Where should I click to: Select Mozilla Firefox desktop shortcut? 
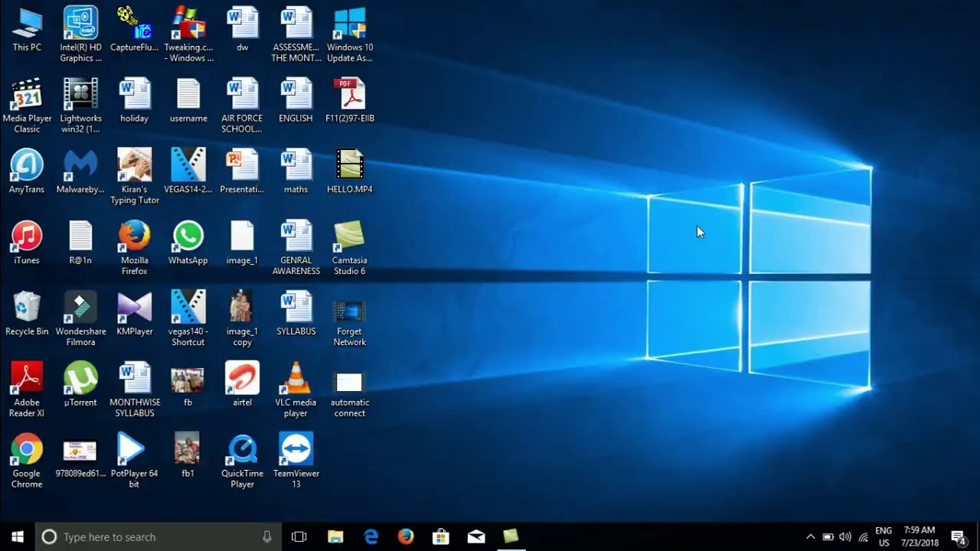click(134, 248)
